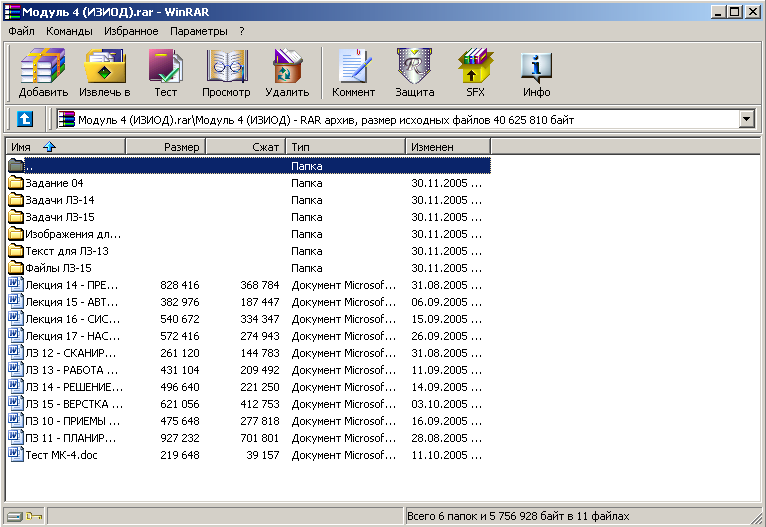
Task: Click Word icon of Лекция 14 - ПРЕ...
Action: pyautogui.click(x=16, y=284)
